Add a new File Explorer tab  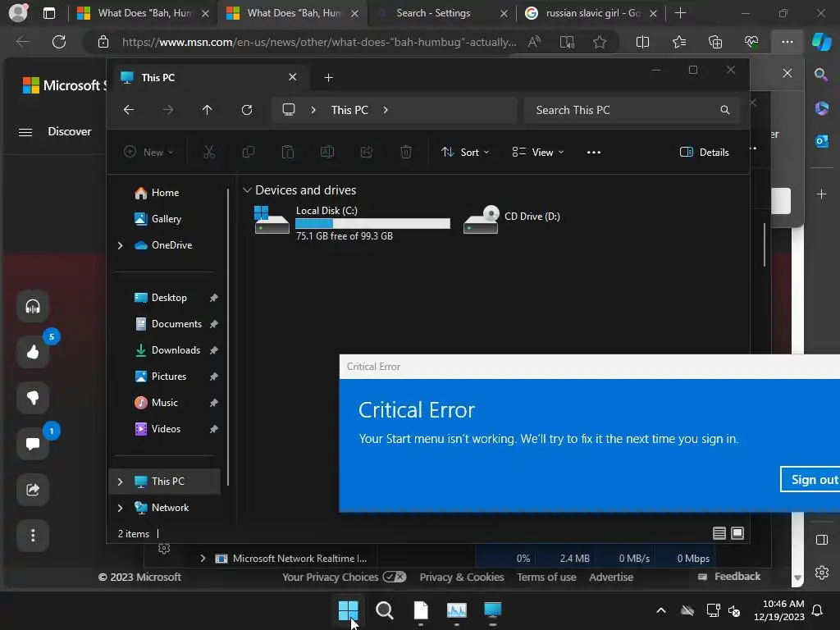coord(328,78)
